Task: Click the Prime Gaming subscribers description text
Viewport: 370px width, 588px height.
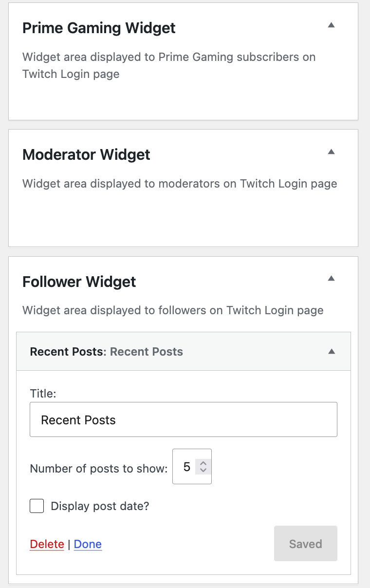Action: (169, 65)
